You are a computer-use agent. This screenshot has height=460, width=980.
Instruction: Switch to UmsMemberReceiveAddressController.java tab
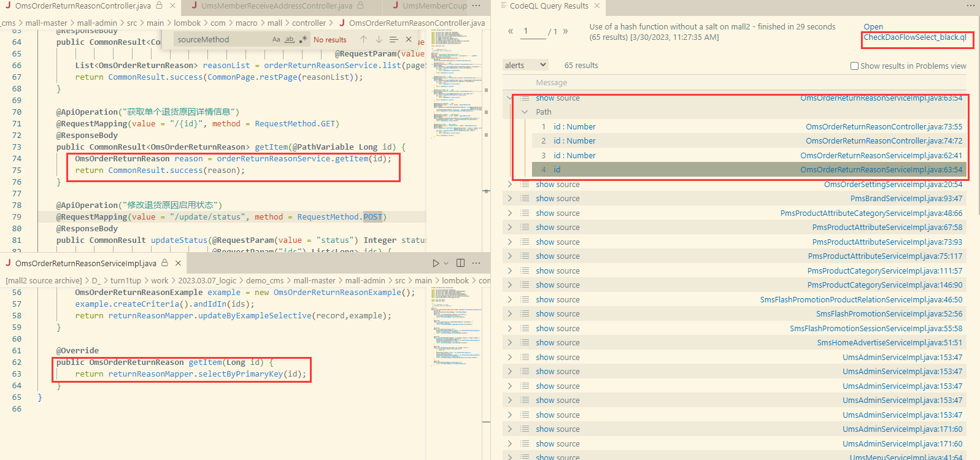(x=277, y=6)
